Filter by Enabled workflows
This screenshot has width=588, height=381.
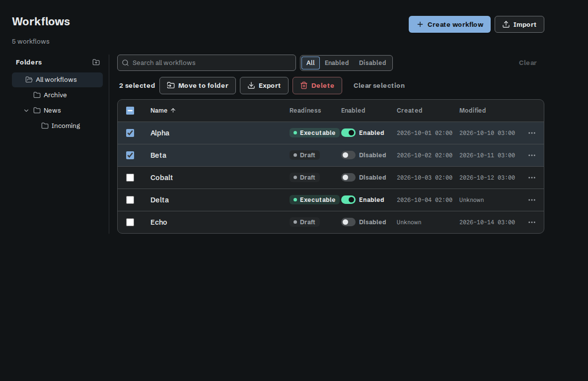click(x=337, y=63)
